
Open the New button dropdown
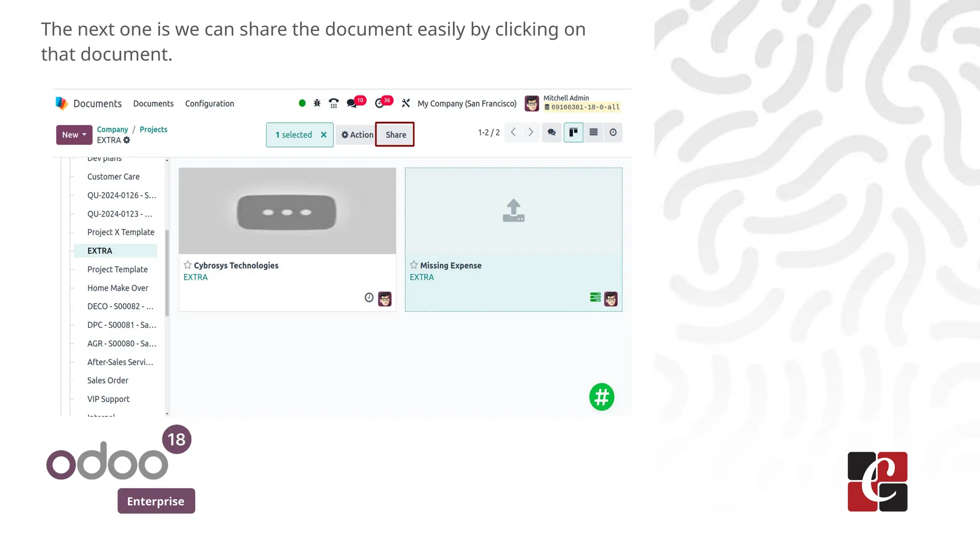click(74, 135)
